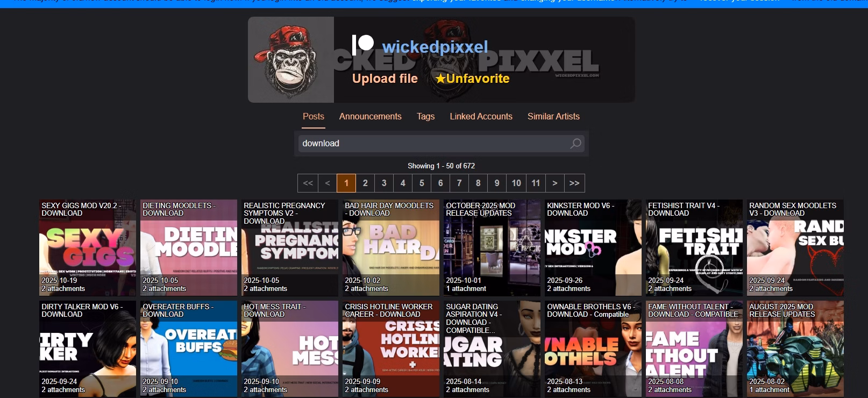The width and height of the screenshot is (868, 398).
Task: Open the Hot Mess Trait Download post
Action: tap(290, 349)
